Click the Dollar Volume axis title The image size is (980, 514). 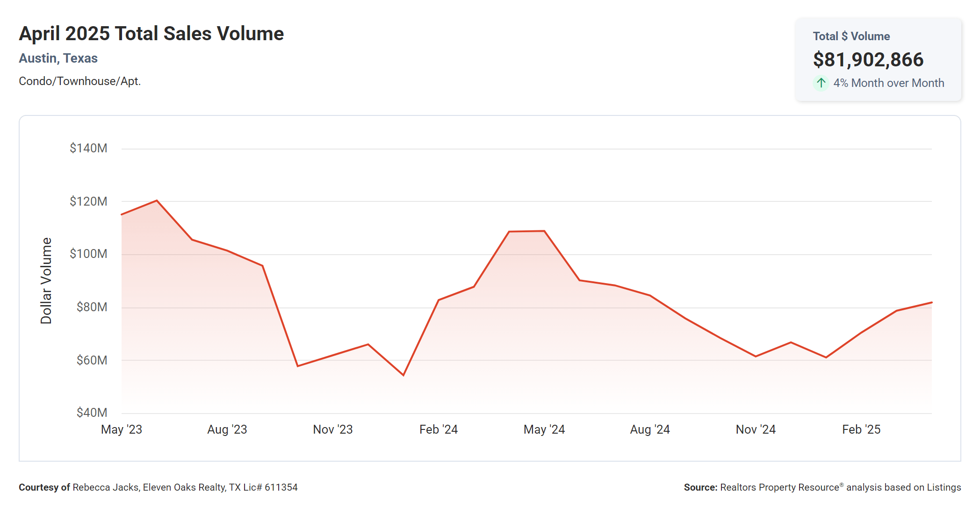46,280
